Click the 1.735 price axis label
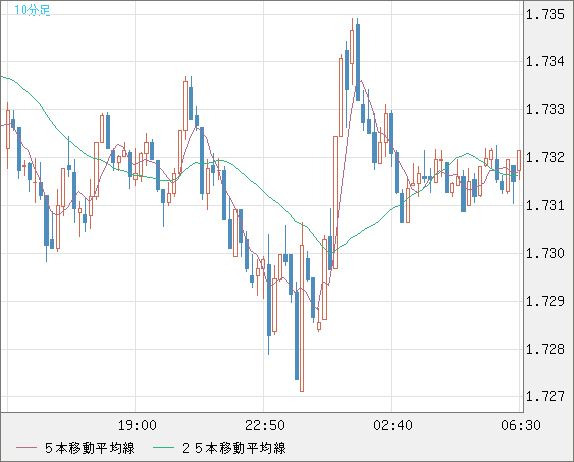The width and height of the screenshot is (574, 462). click(545, 14)
